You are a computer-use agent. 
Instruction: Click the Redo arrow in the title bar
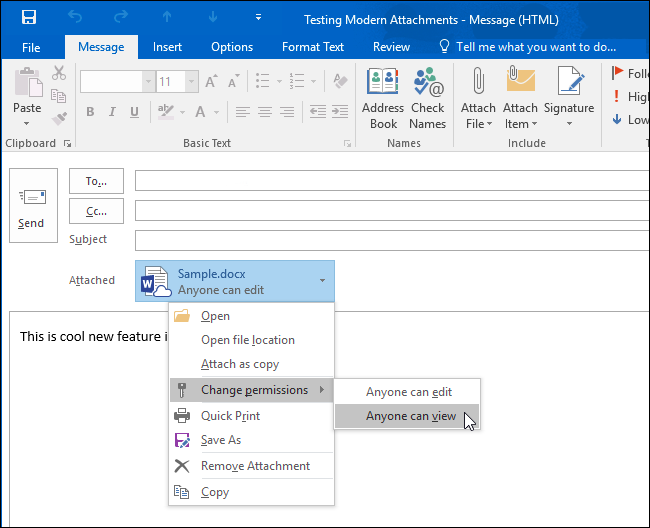[121, 17]
